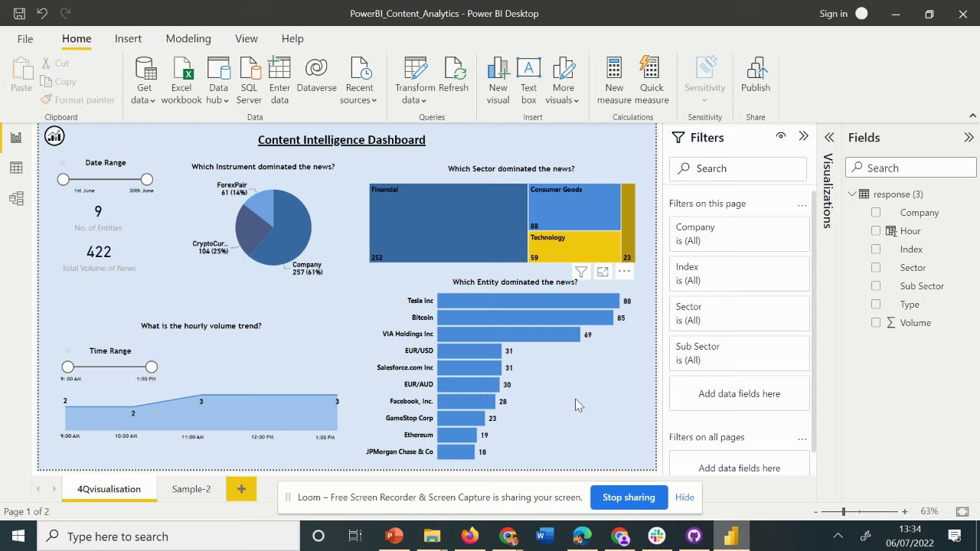Image resolution: width=980 pixels, height=551 pixels.
Task: Hide the Loom sharing notification
Action: pyautogui.click(x=684, y=497)
